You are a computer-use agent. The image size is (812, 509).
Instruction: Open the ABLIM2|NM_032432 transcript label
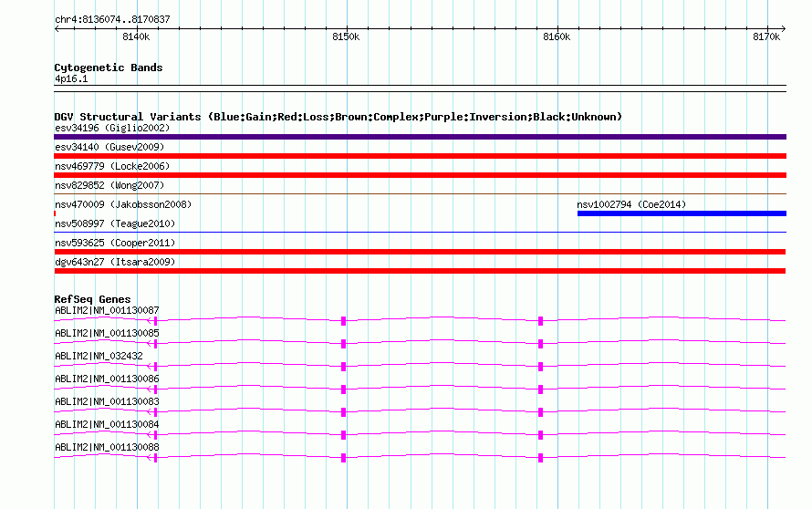pos(99,357)
